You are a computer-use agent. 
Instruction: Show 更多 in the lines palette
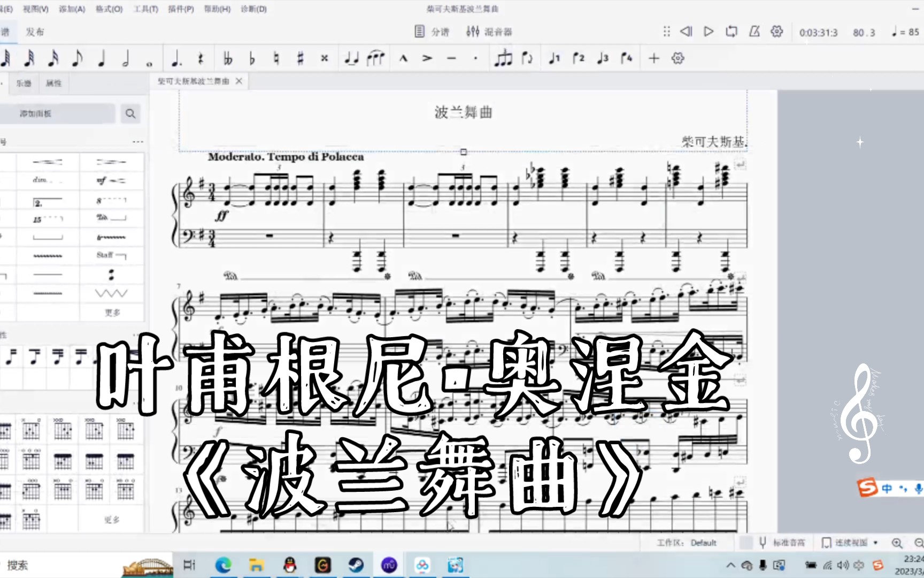point(112,312)
